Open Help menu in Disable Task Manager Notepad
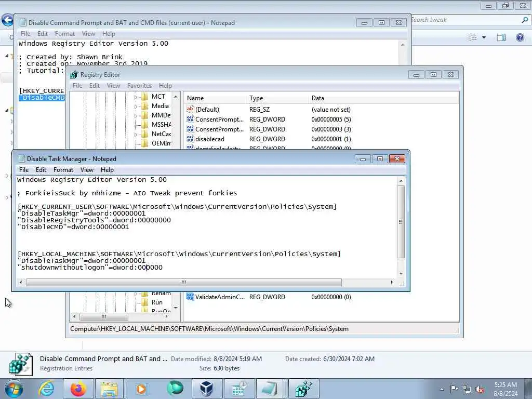 [107, 170]
